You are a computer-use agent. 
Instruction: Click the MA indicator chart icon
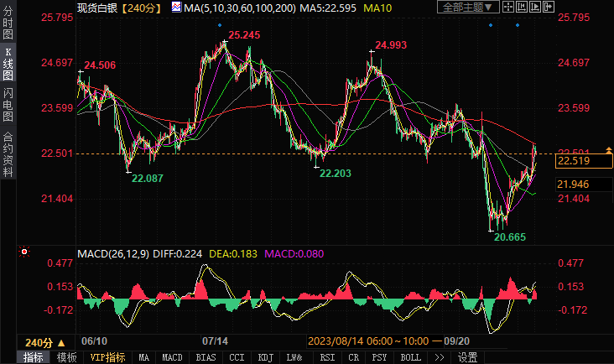click(x=177, y=7)
